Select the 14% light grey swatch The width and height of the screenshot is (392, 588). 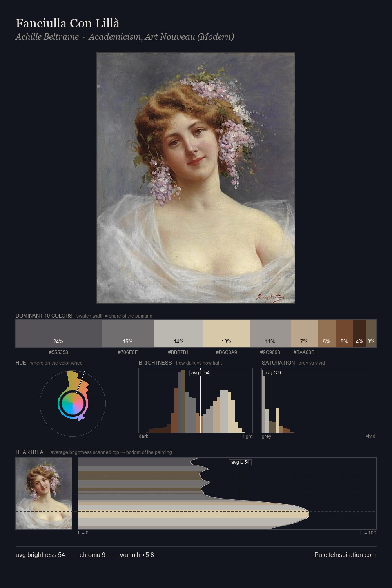[179, 334]
